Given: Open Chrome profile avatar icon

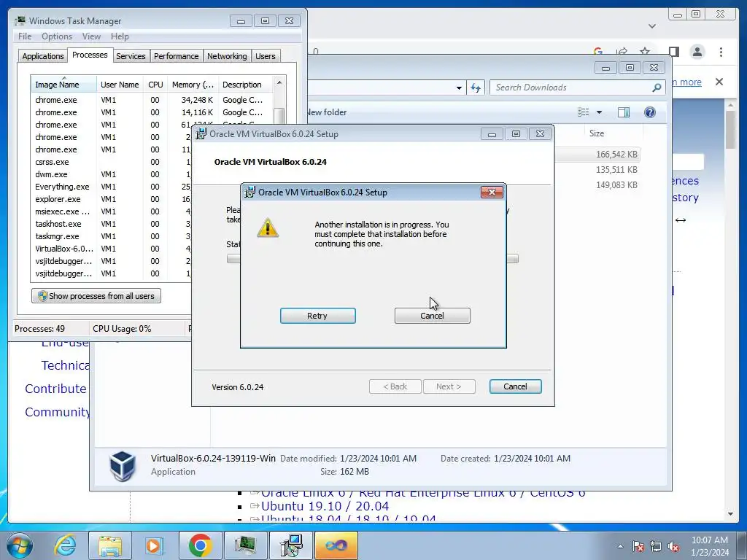Looking at the screenshot, I should (697, 52).
